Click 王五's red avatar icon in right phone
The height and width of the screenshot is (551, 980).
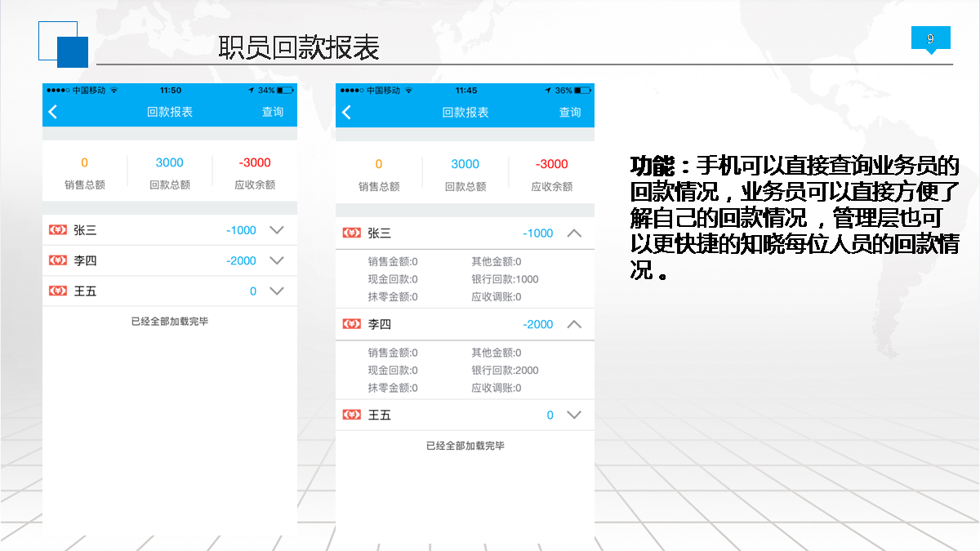(x=351, y=415)
